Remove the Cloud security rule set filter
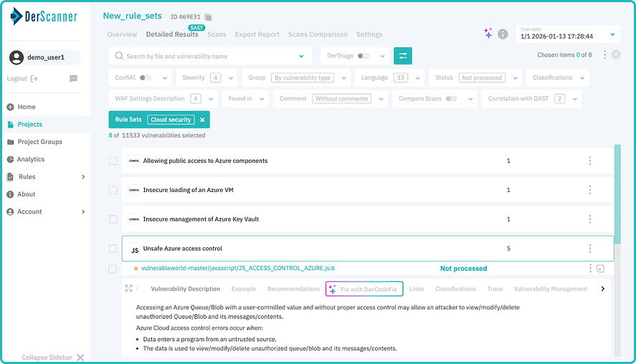This screenshot has width=636, height=364. tap(202, 120)
